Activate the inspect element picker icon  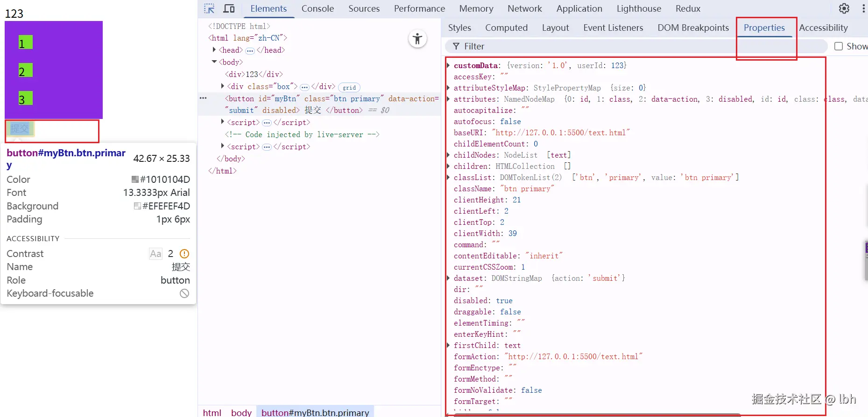209,9
